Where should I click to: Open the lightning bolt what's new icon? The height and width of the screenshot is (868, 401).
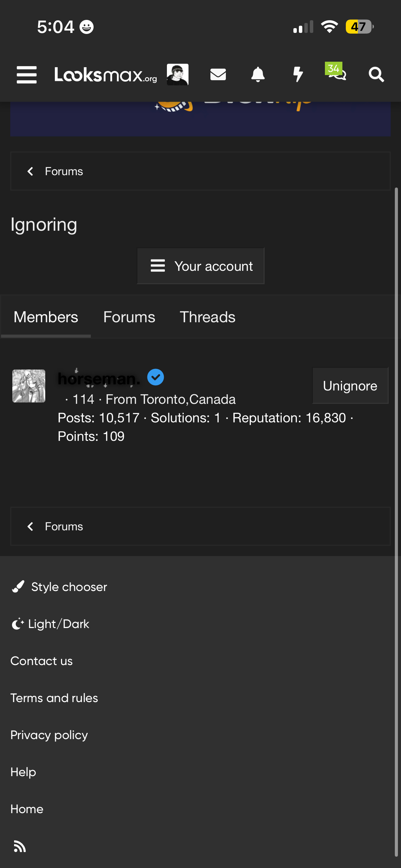[298, 74]
